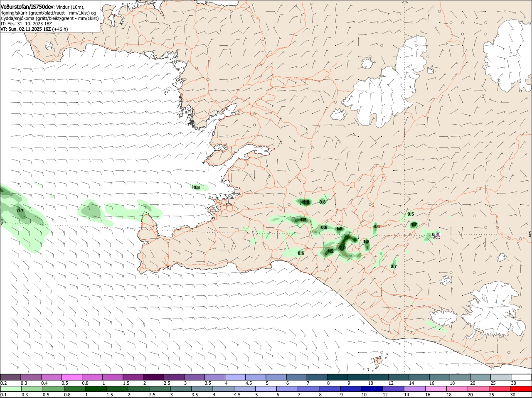Select the lavender upper legend swatch at 4
This screenshot has height=398, width=532.
pos(235,377)
